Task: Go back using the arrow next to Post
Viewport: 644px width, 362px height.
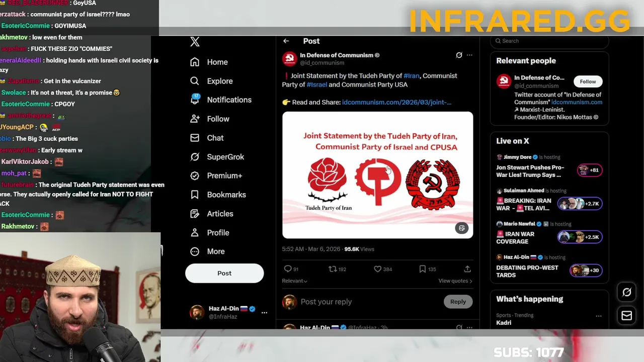Action: [286, 41]
